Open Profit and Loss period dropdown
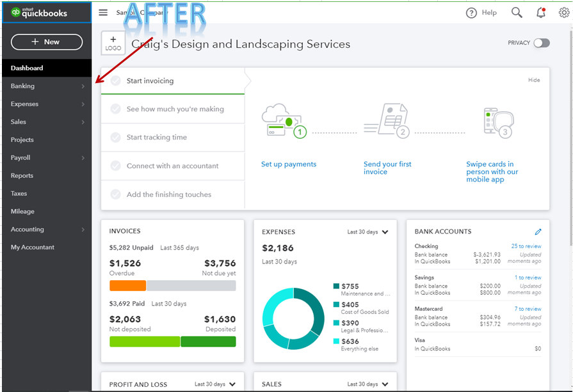The image size is (573, 392). pyautogui.click(x=215, y=384)
